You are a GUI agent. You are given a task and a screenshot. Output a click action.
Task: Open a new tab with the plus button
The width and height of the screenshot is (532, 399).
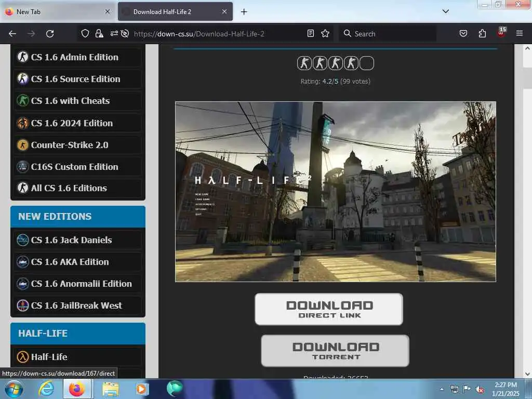(244, 12)
